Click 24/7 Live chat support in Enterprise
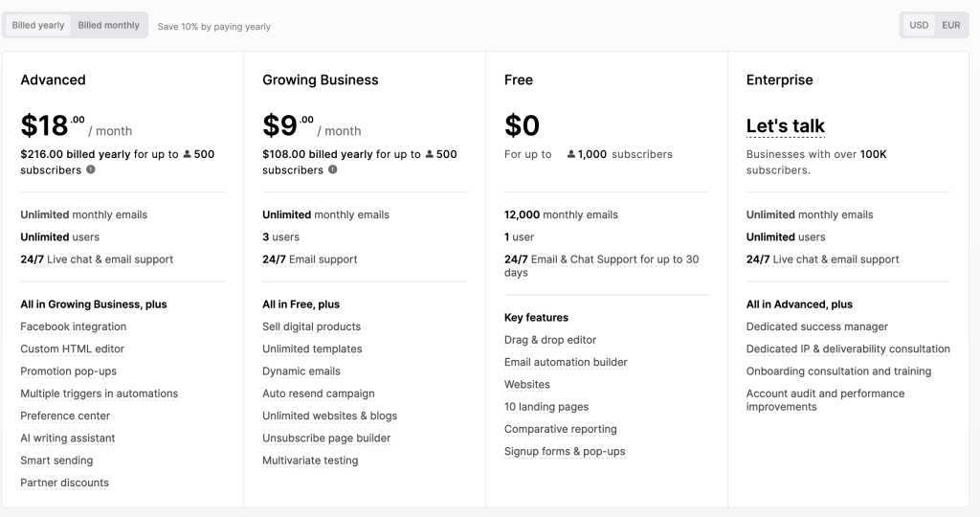 coord(822,259)
